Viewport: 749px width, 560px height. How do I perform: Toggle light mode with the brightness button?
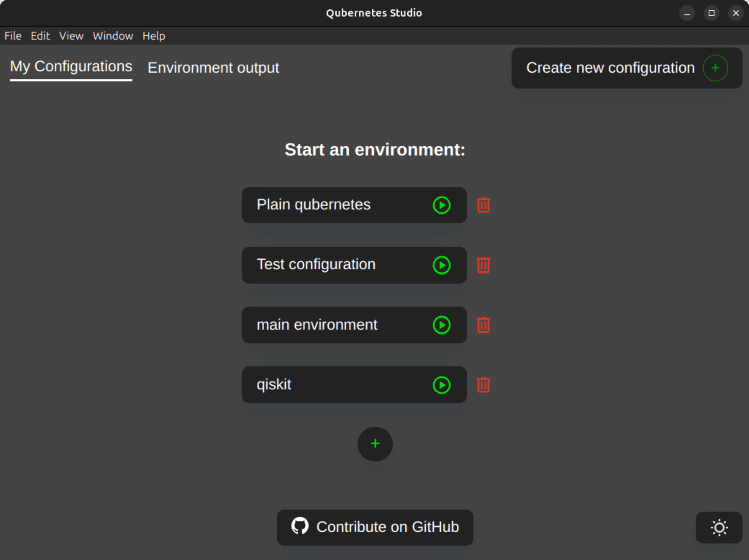(719, 527)
